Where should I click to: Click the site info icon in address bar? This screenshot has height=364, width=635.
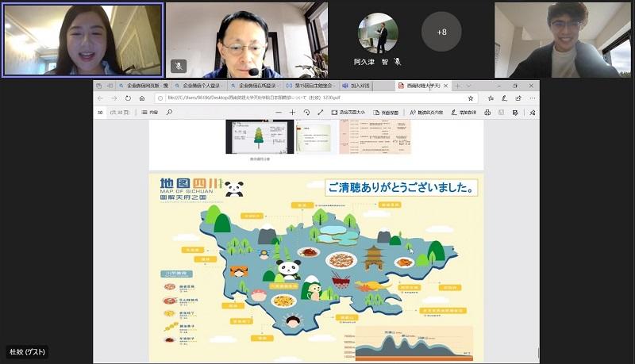pos(160,98)
